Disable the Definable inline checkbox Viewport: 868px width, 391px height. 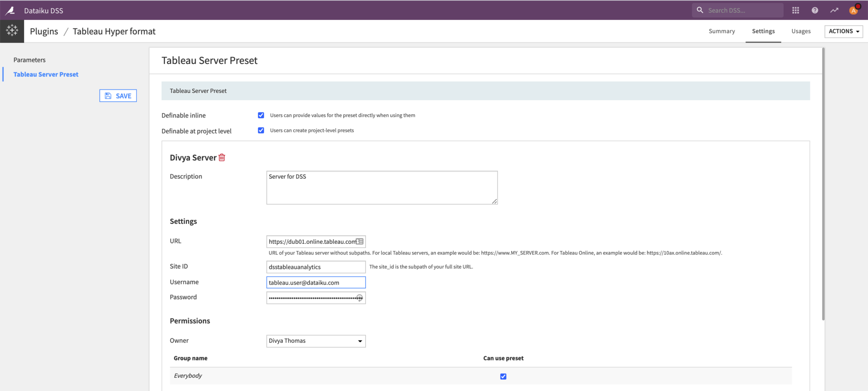(261, 115)
